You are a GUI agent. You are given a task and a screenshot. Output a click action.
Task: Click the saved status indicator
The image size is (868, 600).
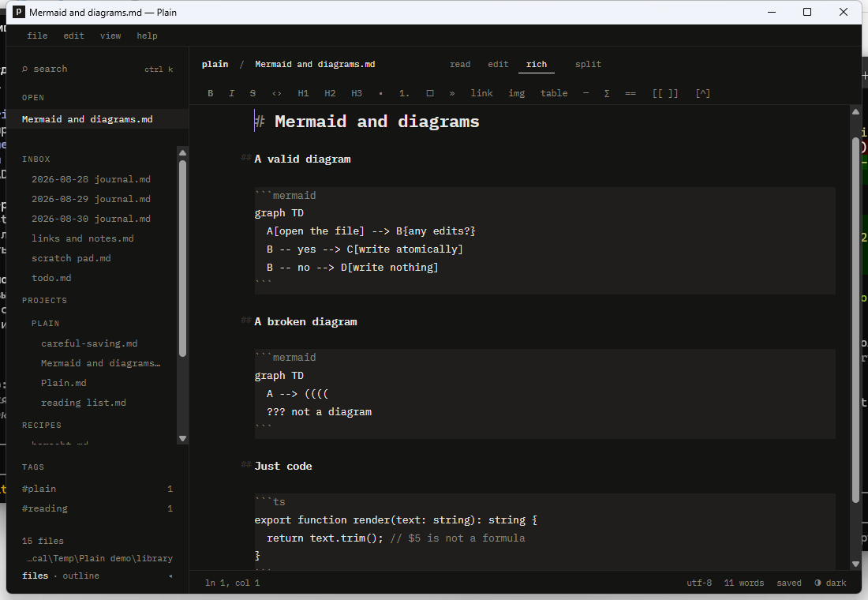click(x=789, y=583)
